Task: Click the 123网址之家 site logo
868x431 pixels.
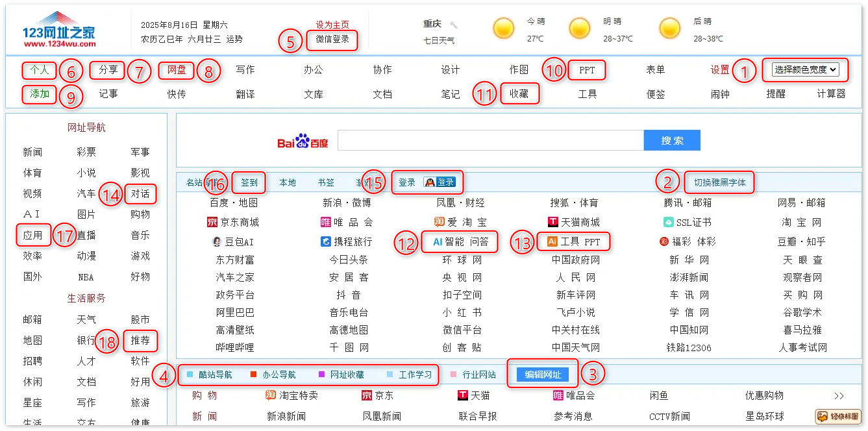Action: tap(59, 30)
